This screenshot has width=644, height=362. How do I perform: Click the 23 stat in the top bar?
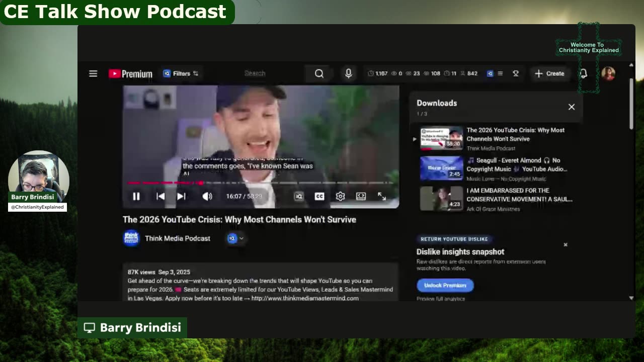413,73
